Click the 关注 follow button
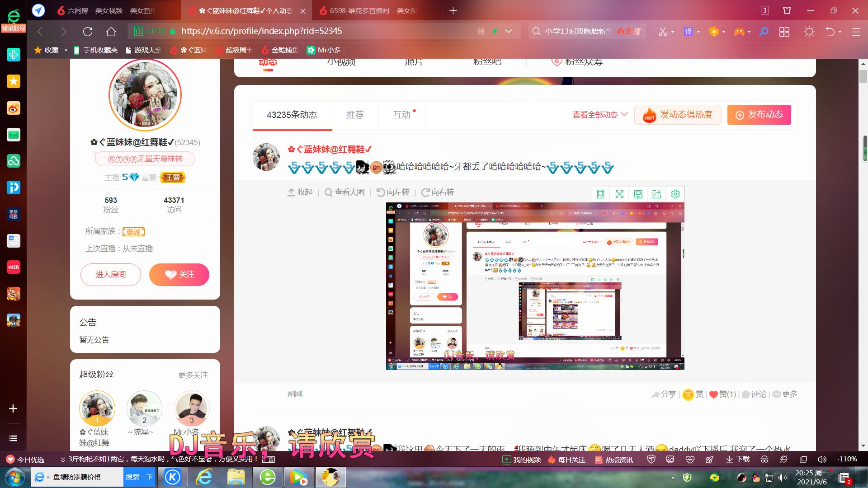This screenshot has width=868, height=488. 179,275
